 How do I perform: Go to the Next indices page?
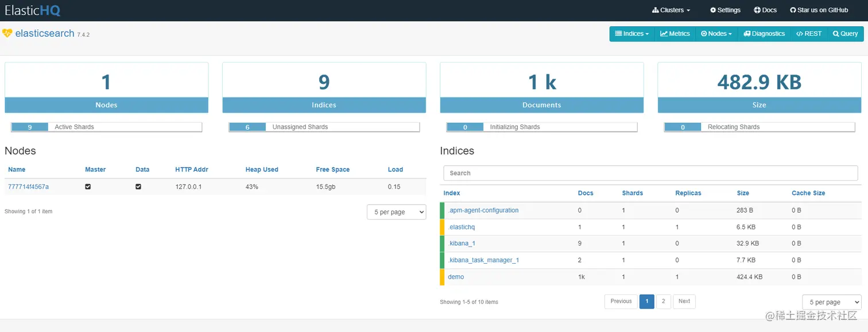pos(684,302)
